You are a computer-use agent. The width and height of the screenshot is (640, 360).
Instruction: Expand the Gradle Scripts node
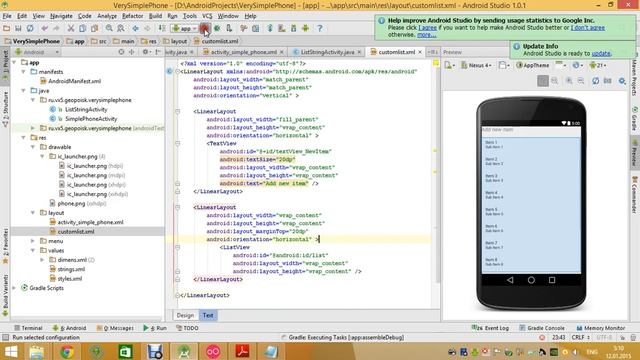(x=14, y=288)
